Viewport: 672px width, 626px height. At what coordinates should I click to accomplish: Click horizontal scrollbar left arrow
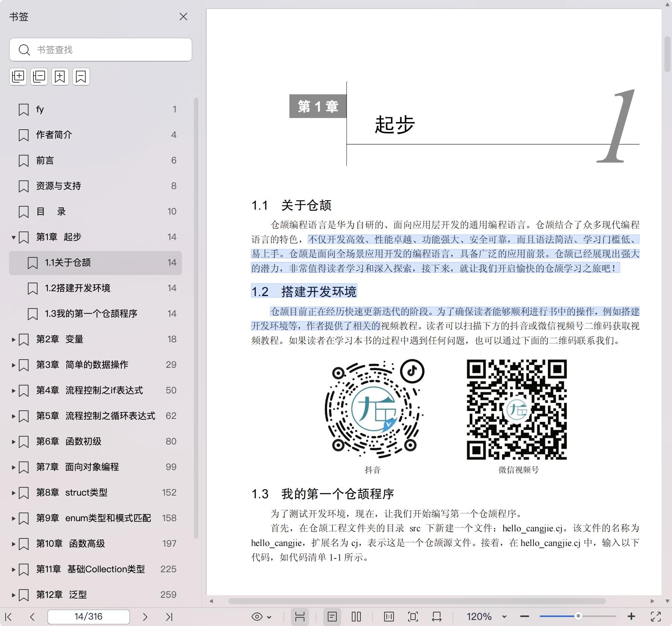point(211,601)
